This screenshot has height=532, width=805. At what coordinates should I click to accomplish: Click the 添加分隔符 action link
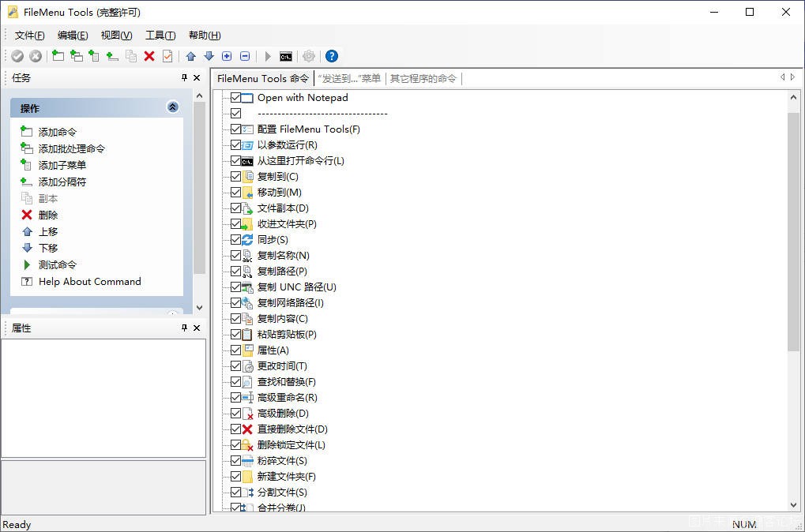[62, 182]
